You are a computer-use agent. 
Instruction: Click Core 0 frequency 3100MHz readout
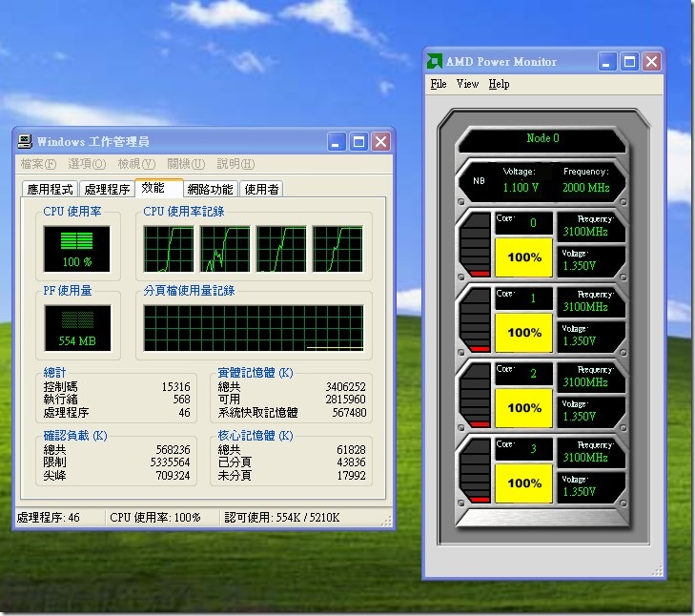coord(585,232)
